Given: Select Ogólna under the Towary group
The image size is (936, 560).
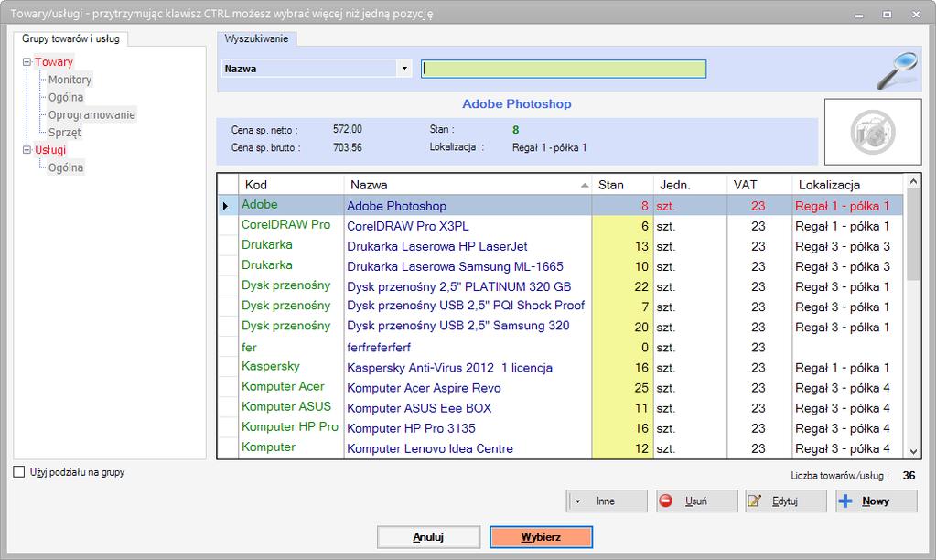Looking at the screenshot, I should click(66, 97).
